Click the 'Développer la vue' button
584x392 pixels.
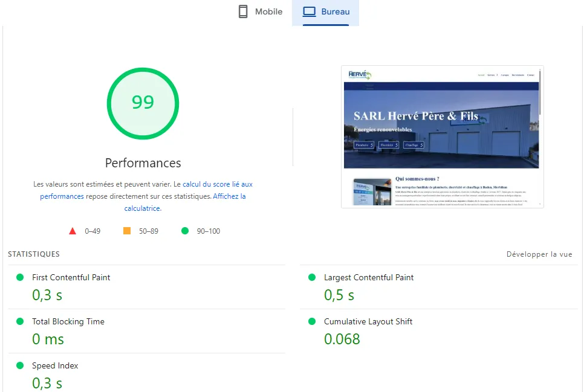point(539,254)
